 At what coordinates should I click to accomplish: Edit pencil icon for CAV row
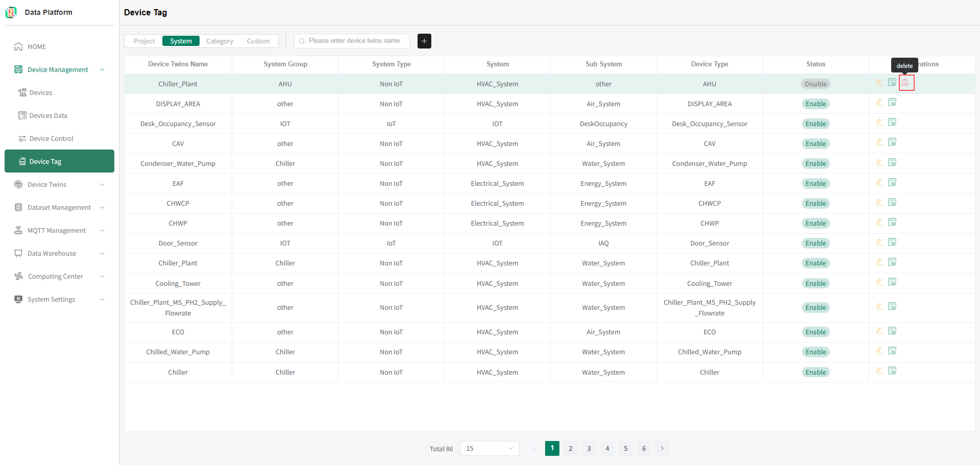[879, 142]
